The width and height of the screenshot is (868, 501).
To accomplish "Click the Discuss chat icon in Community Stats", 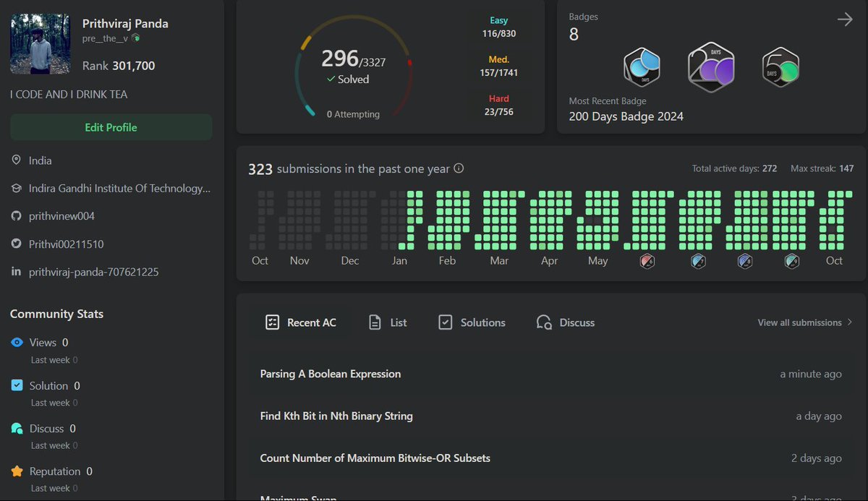I will pyautogui.click(x=17, y=429).
